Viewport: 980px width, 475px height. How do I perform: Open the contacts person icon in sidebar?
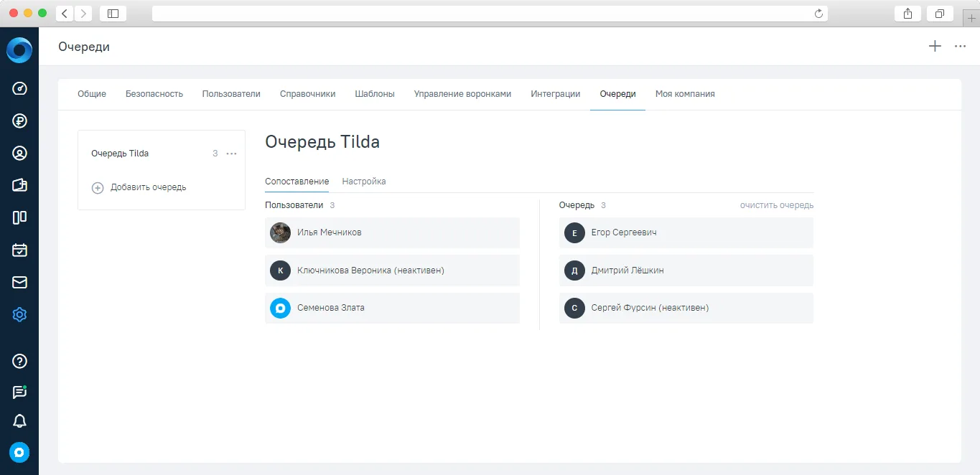click(x=19, y=153)
